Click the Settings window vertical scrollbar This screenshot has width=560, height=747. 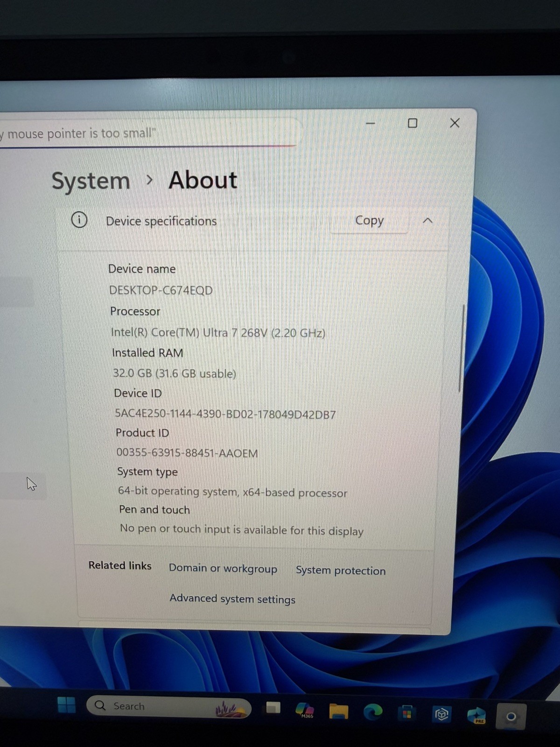pos(462,348)
